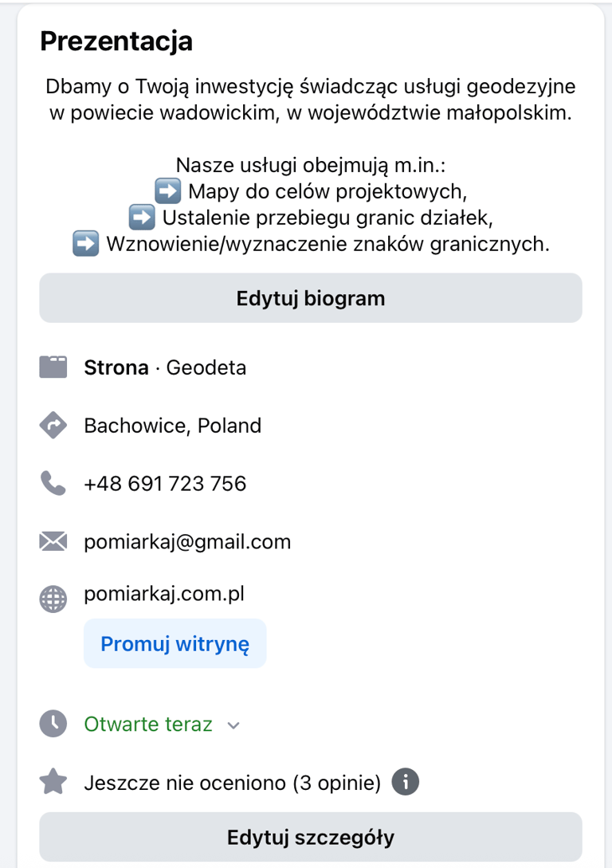Click the Geodeta category text
612x868 pixels.
(x=206, y=367)
